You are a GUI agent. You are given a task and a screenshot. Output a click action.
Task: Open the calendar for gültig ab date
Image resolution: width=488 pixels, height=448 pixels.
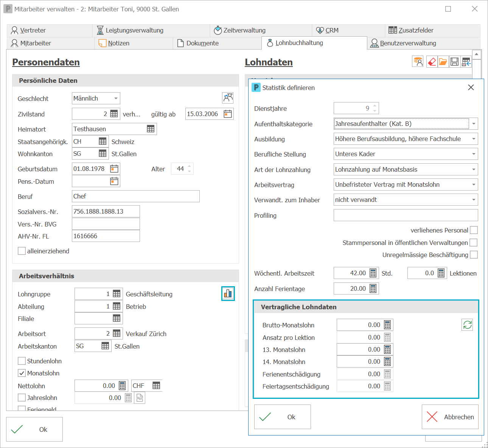[x=228, y=114]
